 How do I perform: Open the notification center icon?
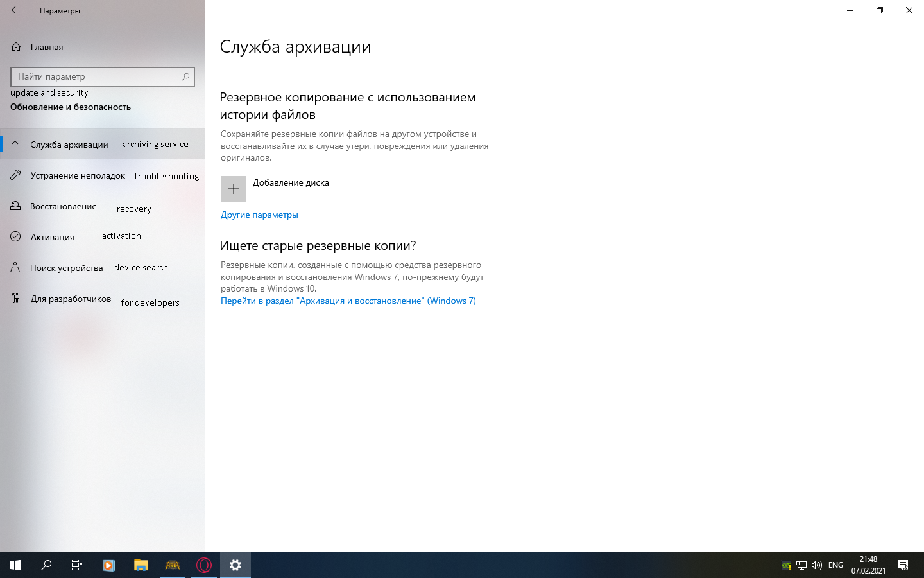[x=903, y=565]
